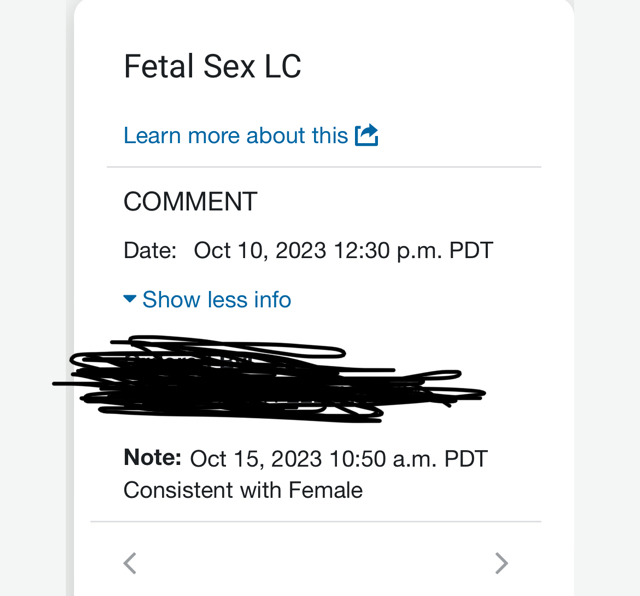
Task: Click the 'PDT' text in the Date row
Action: pos(471,250)
